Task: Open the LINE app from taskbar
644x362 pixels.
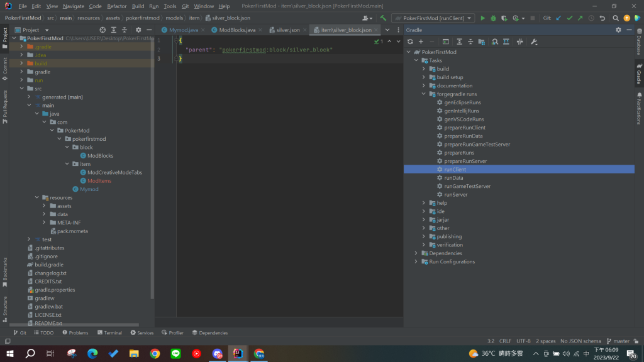Action: pyautogui.click(x=176, y=353)
